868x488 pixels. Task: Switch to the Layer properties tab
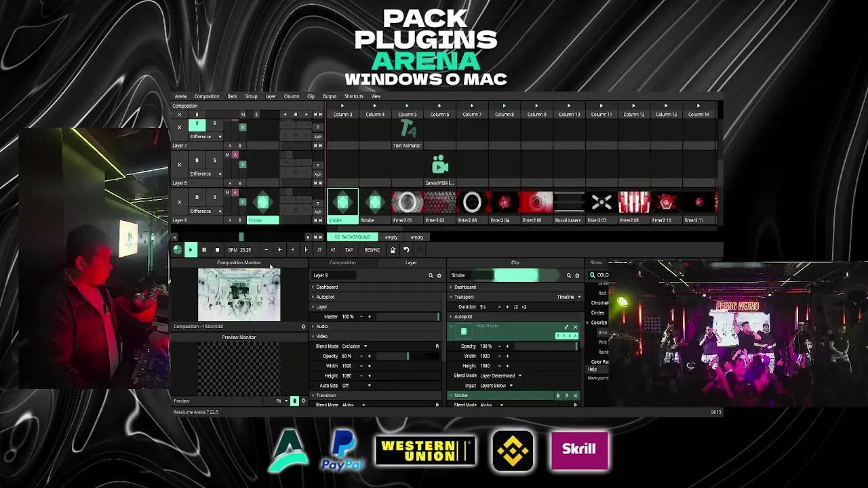click(x=411, y=262)
